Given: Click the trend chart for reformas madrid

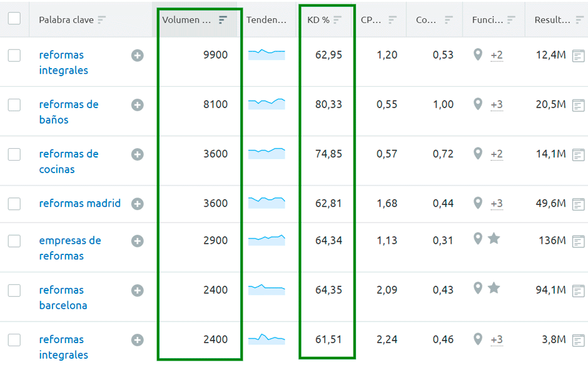Looking at the screenshot, I should [266, 202].
